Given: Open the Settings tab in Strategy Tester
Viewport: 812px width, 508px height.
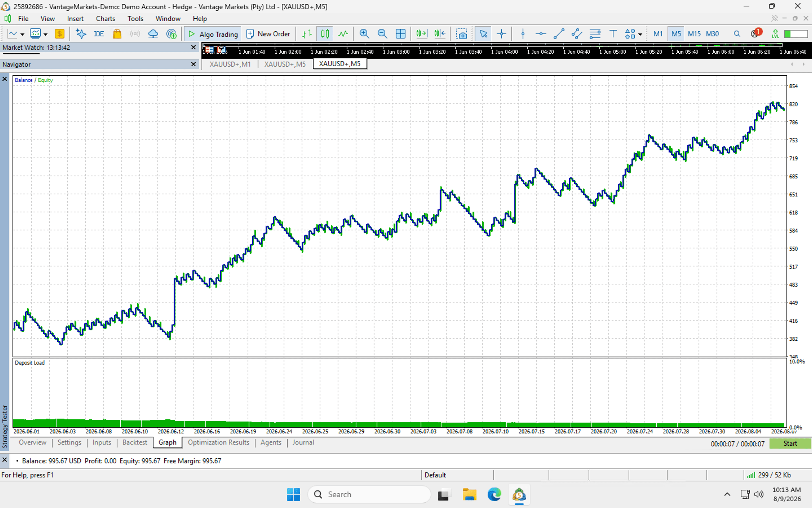Looking at the screenshot, I should pos(69,443).
